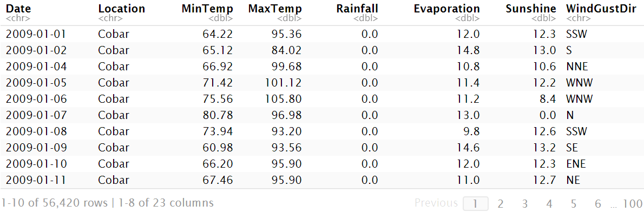Click the Previous page link
The height and width of the screenshot is (212, 644).
point(436,203)
